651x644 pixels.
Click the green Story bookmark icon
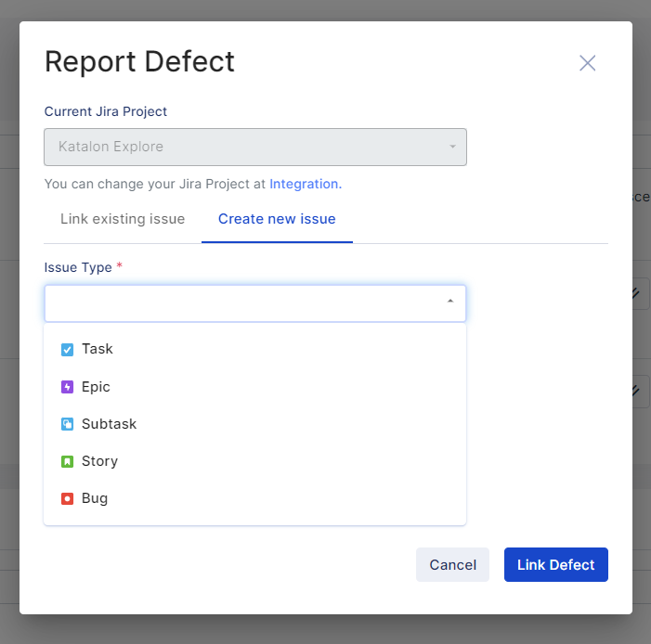pos(67,461)
